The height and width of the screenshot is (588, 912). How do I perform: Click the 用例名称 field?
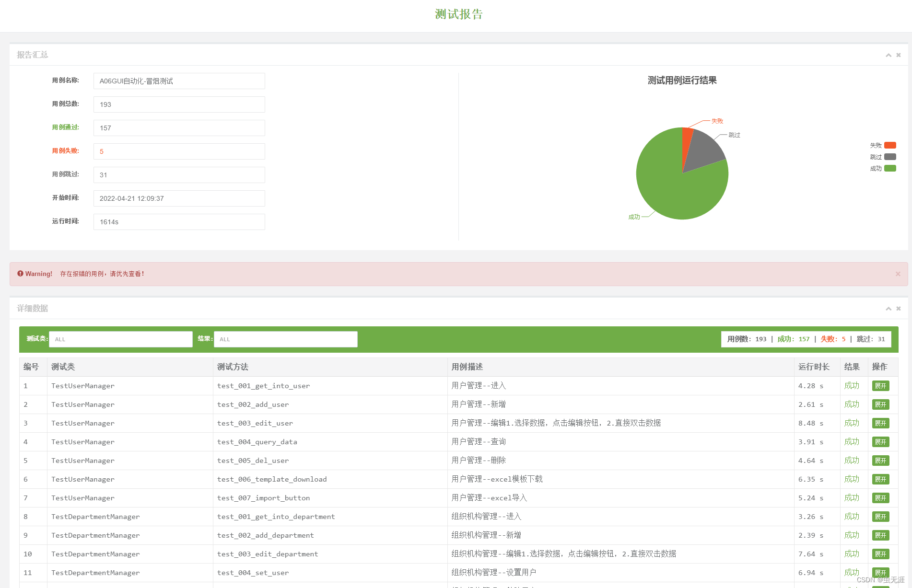179,81
